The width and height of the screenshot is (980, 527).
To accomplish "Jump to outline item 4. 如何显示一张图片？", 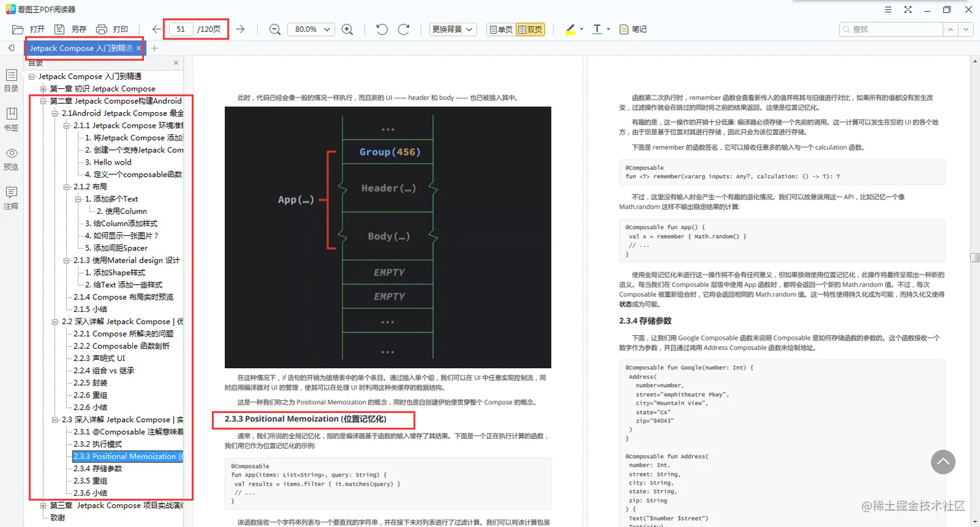I will [x=122, y=236].
